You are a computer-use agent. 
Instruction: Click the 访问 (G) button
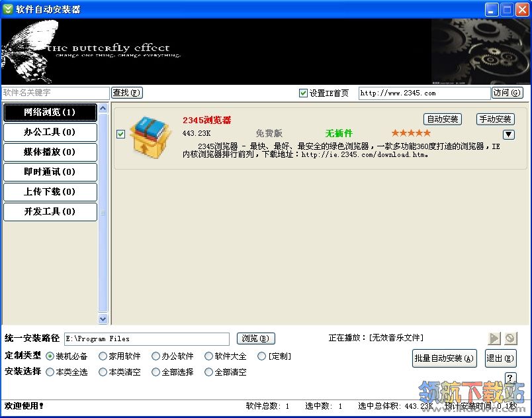click(508, 93)
